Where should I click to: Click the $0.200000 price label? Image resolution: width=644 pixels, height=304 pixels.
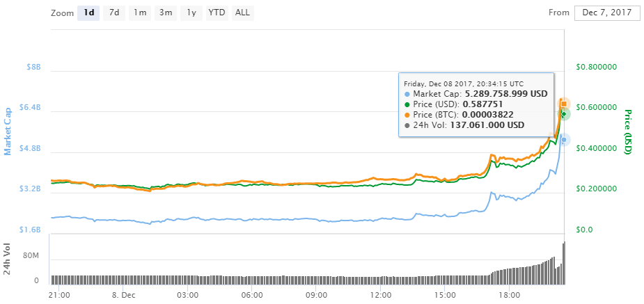click(597, 189)
